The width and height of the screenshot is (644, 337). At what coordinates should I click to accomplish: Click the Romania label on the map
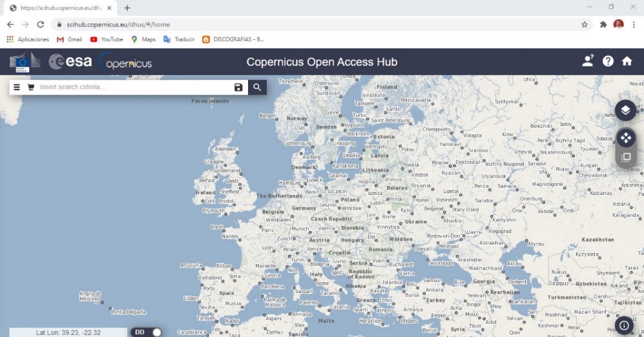click(380, 249)
